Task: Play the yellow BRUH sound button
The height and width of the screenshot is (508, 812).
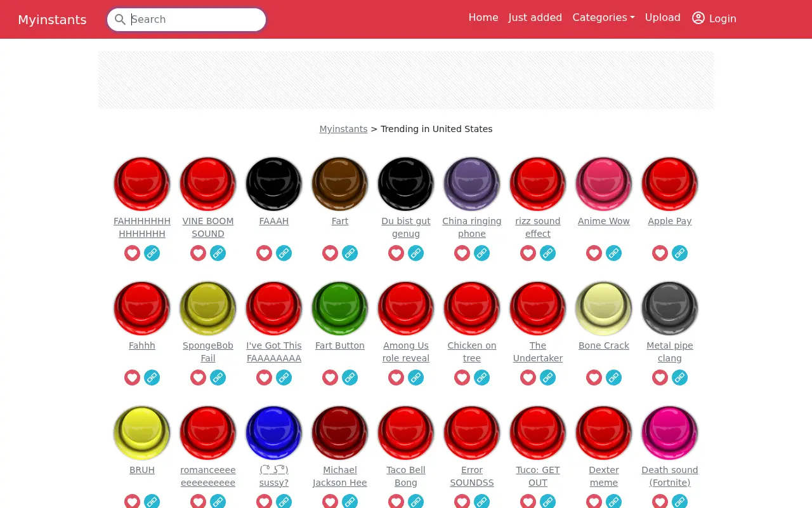Action: [142, 432]
